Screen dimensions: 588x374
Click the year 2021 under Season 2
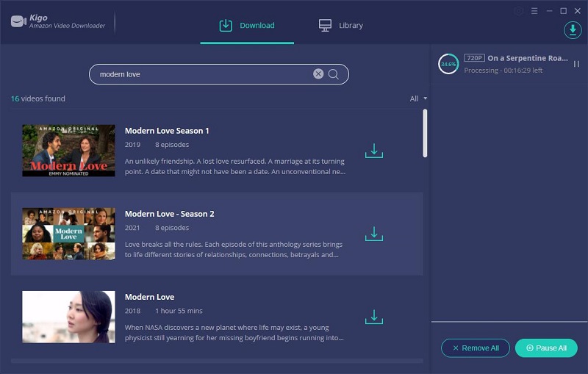point(132,228)
